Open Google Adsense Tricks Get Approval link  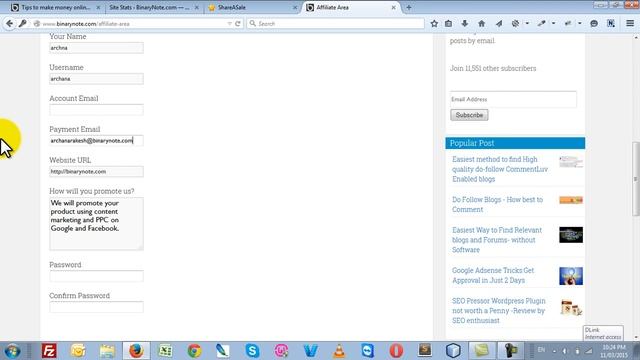point(493,276)
